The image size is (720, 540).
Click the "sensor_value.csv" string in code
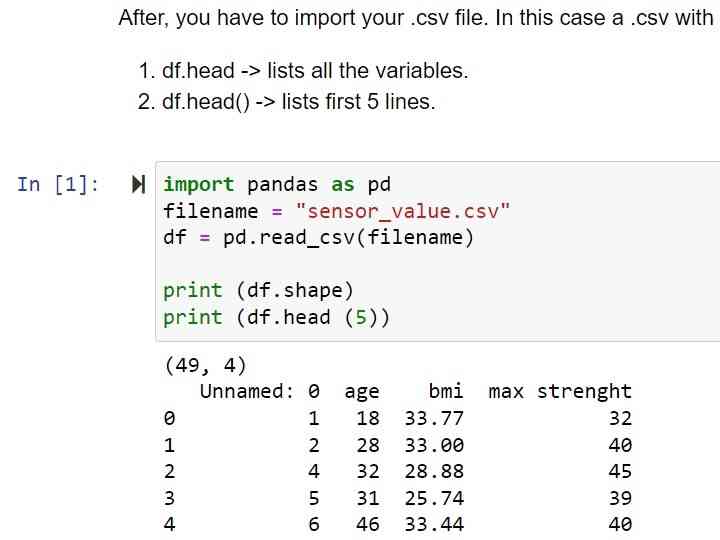click(x=403, y=211)
